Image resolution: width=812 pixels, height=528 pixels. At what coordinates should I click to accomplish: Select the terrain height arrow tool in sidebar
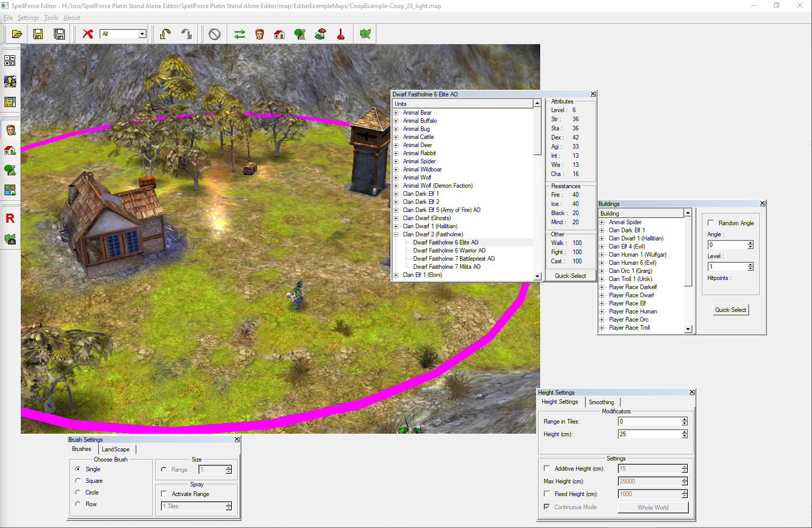(10, 81)
